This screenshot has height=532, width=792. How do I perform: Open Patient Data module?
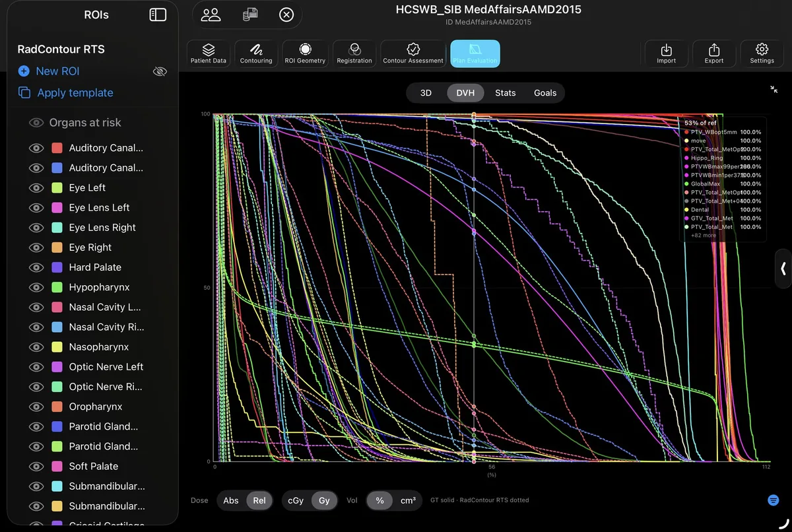209,54
